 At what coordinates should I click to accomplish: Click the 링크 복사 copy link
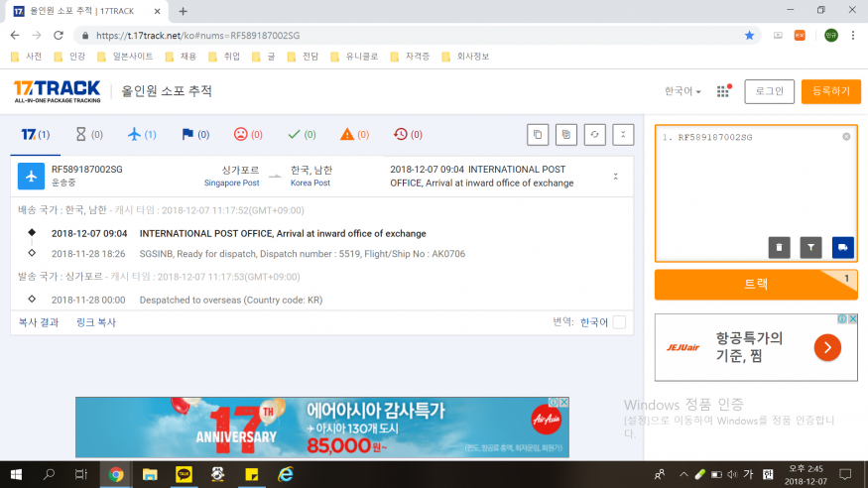96,322
